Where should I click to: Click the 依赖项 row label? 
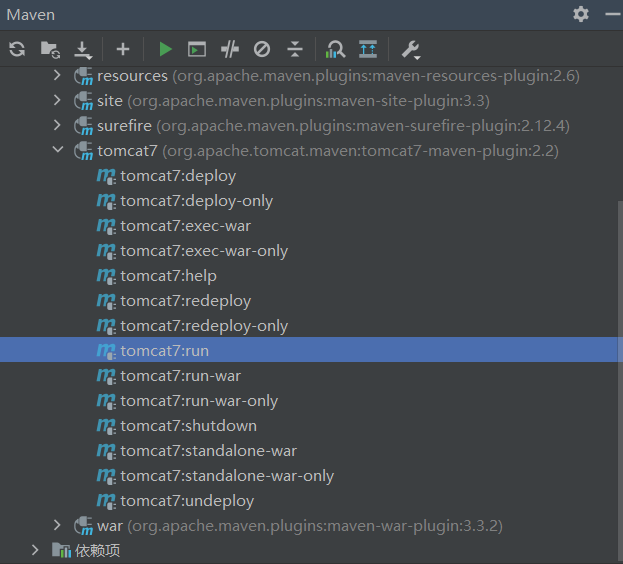[x=98, y=550]
